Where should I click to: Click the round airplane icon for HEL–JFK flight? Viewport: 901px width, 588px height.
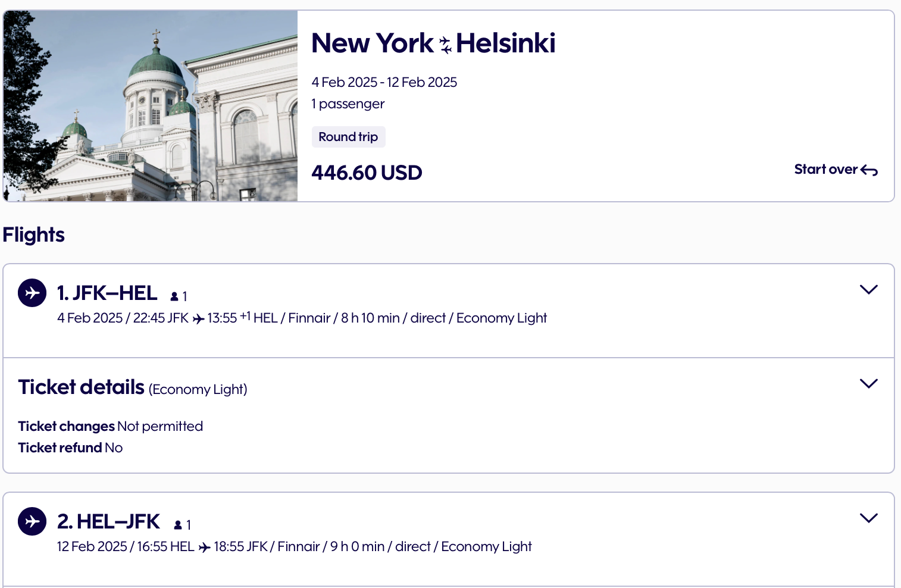click(x=32, y=521)
